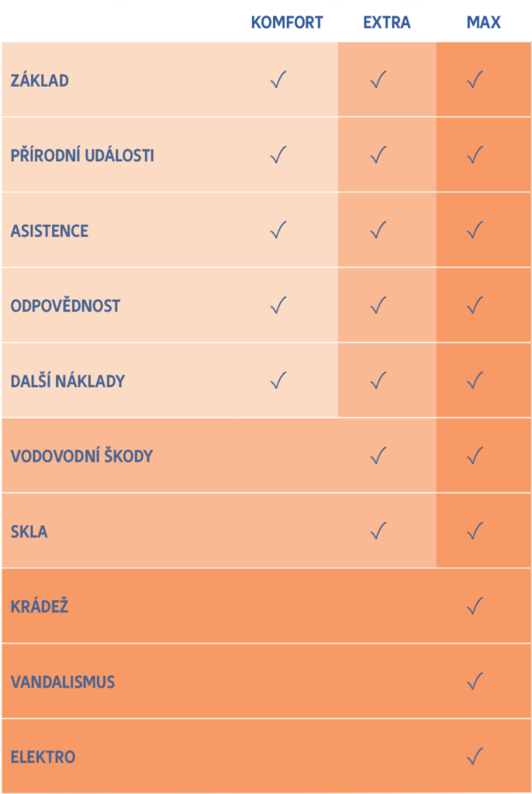
Task: Click the VODOVODNÍ ŠKODY row label
Action: (81, 456)
